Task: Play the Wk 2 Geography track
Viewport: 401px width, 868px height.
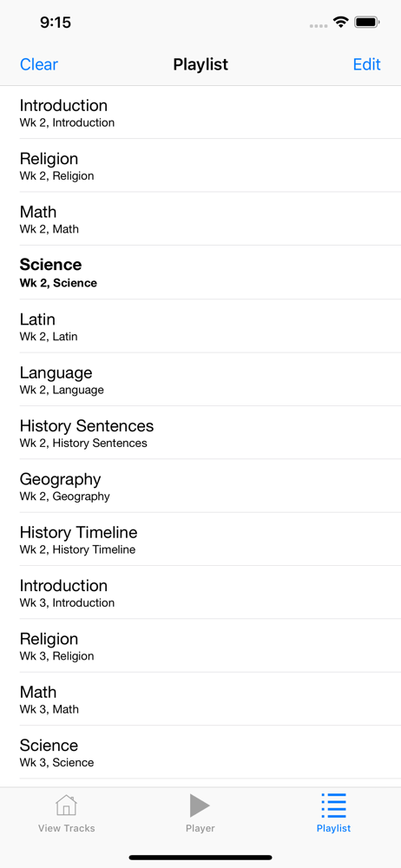Action: click(x=200, y=485)
